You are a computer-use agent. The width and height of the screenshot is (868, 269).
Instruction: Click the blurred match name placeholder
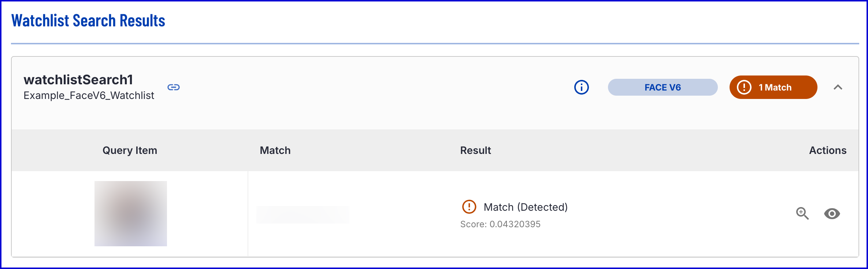(x=303, y=214)
